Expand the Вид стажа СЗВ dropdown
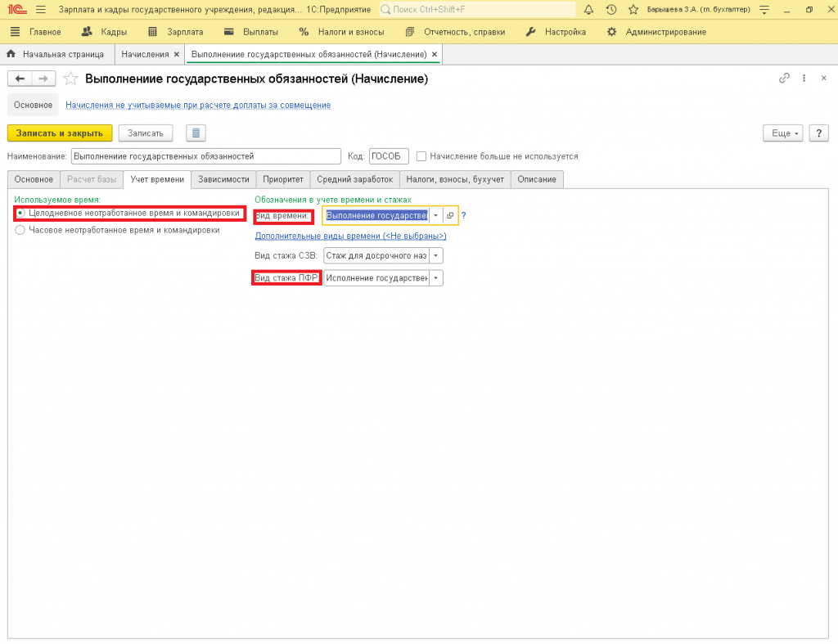The width and height of the screenshot is (838, 644). pyautogui.click(x=436, y=256)
